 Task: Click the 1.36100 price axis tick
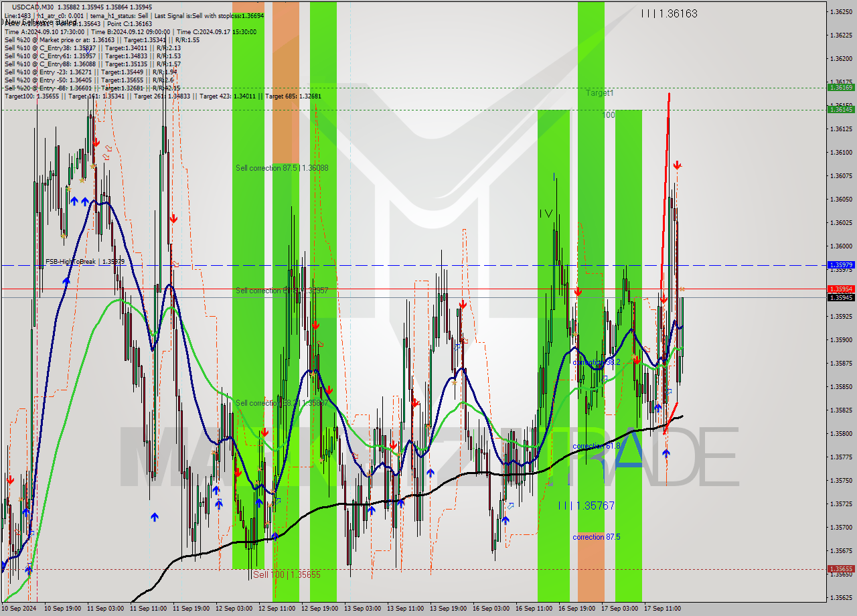[x=841, y=153]
